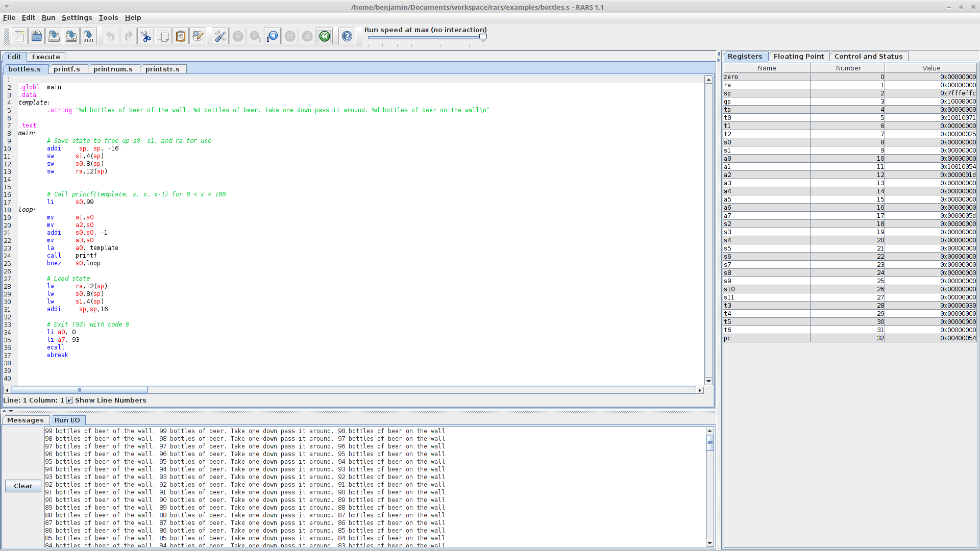
Task: Click the New file icon
Action: click(x=19, y=36)
